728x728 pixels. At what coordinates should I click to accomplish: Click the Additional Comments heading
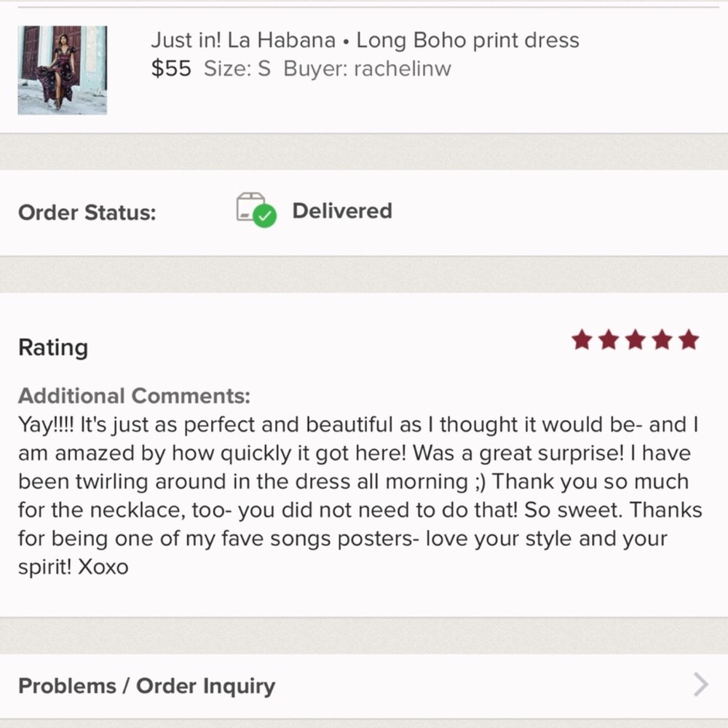[134, 396]
